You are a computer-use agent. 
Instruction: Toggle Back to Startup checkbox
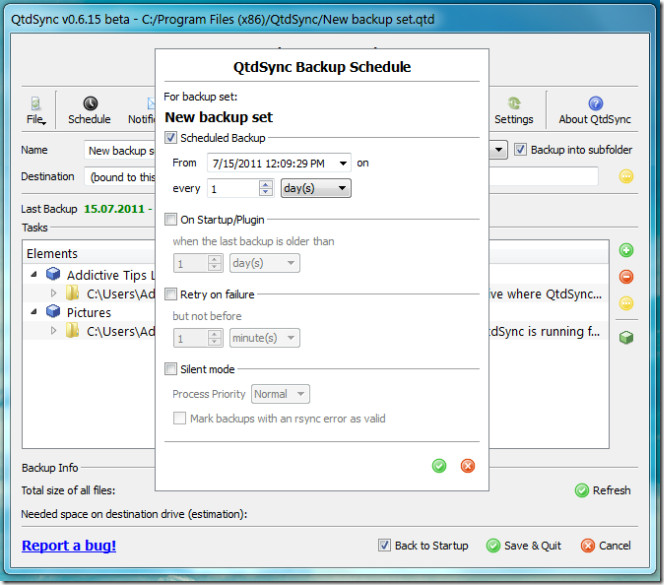(x=384, y=545)
